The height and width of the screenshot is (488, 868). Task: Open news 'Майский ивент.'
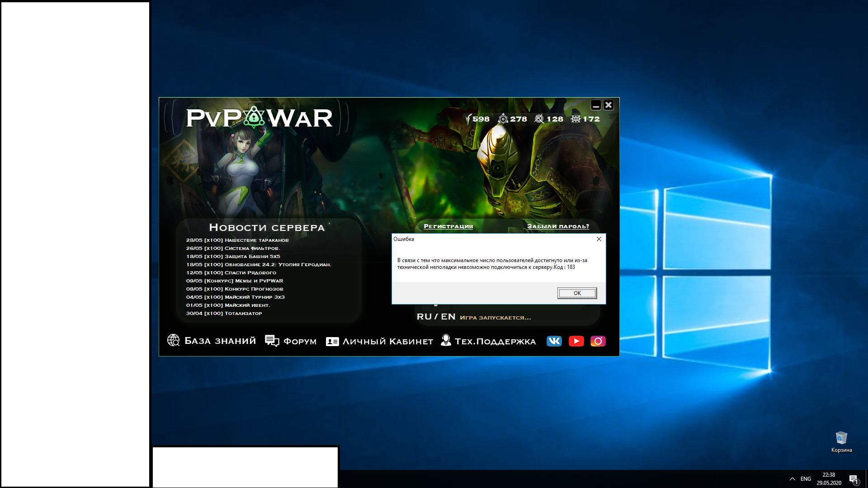pyautogui.click(x=228, y=305)
